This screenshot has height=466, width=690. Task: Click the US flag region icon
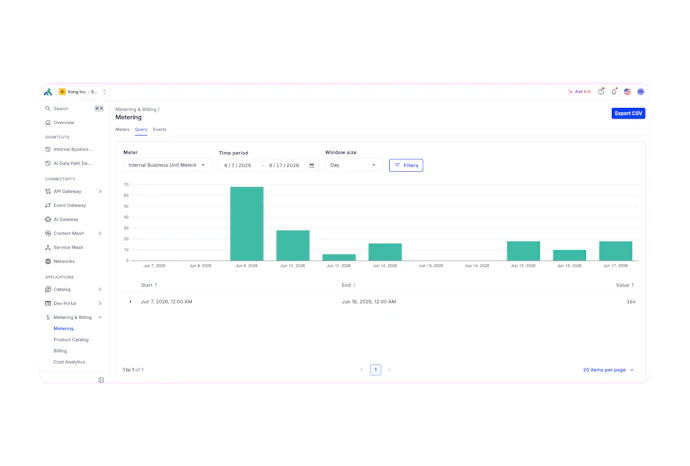click(x=627, y=92)
